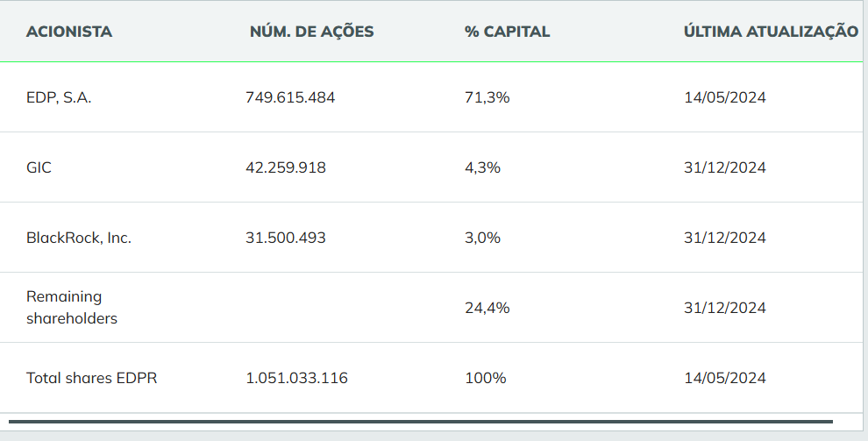Select the share count 749.615.484
The height and width of the screenshot is (441, 868).
click(290, 97)
